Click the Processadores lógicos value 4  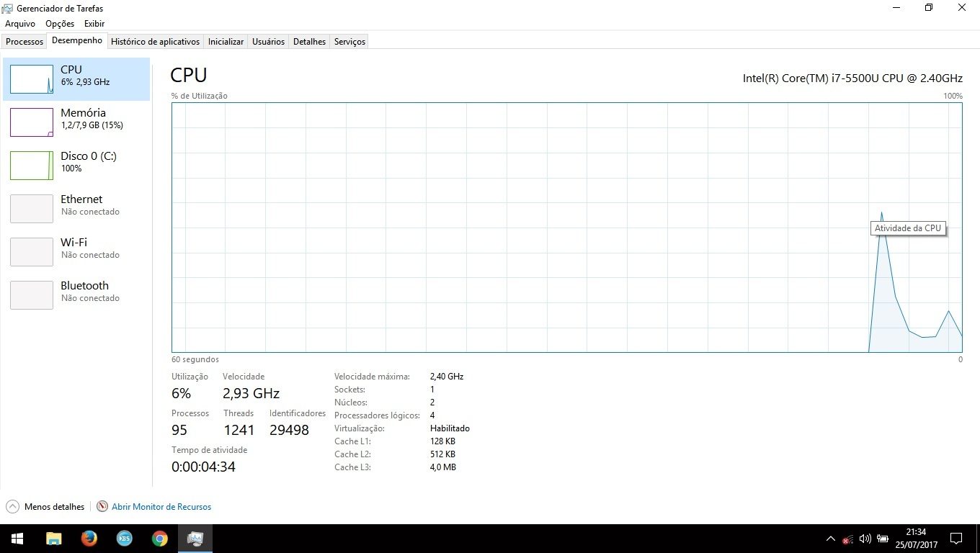(x=432, y=415)
